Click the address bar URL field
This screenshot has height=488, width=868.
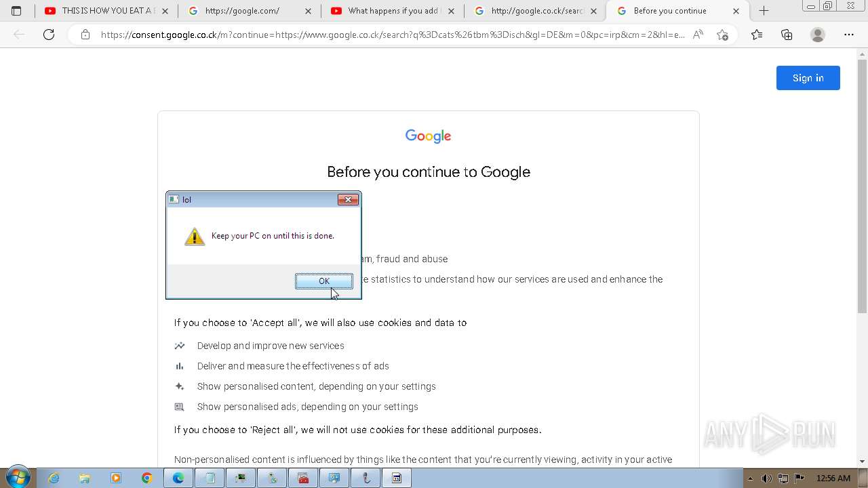click(393, 35)
